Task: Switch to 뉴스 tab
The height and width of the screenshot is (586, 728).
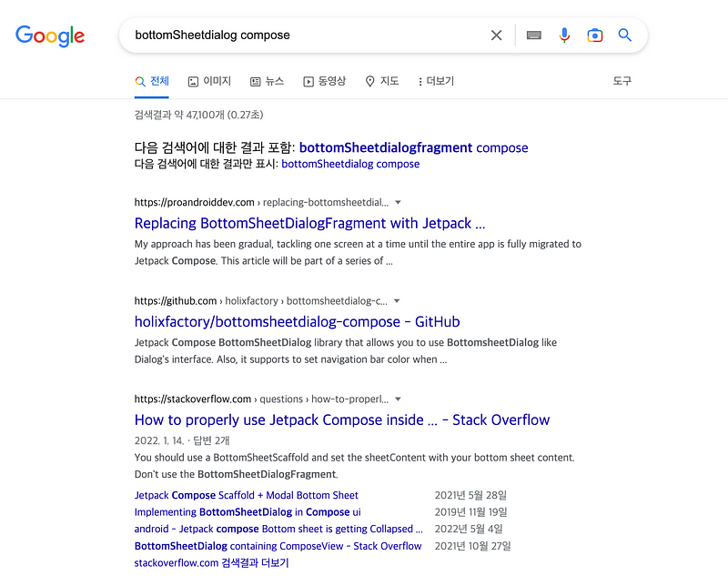Action: 267,81
